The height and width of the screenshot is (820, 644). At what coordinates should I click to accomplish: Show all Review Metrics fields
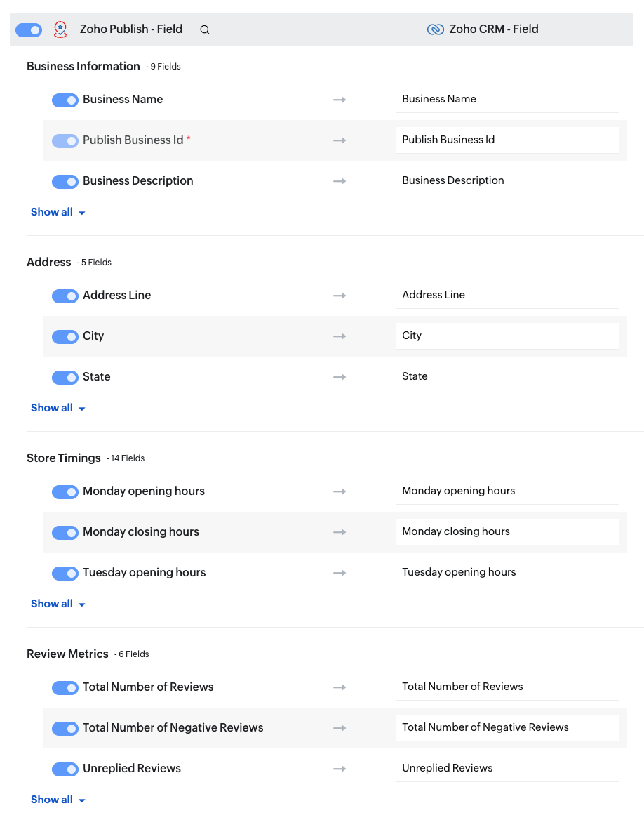pos(58,800)
